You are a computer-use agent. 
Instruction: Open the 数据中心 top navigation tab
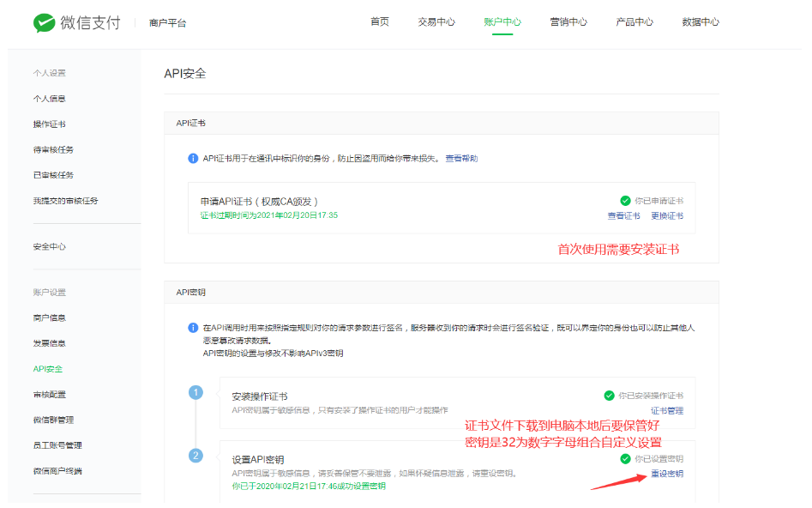[x=701, y=21]
